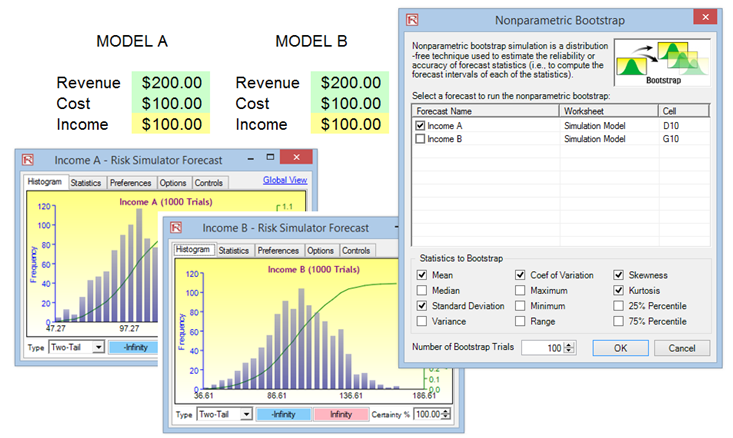This screenshot has height=438, width=733.
Task: Open Controls tab in Income A window
Action: point(208,183)
